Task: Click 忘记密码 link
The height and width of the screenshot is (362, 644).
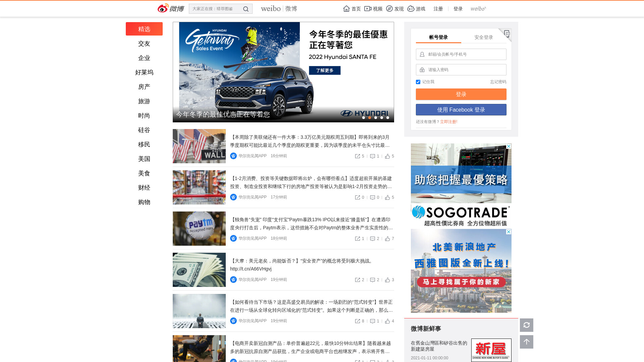Action: tap(498, 82)
